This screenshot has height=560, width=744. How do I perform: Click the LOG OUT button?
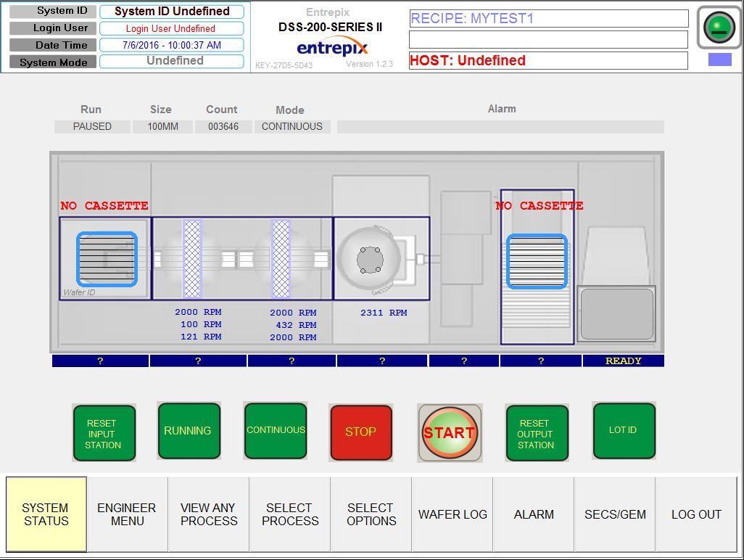[x=696, y=514]
